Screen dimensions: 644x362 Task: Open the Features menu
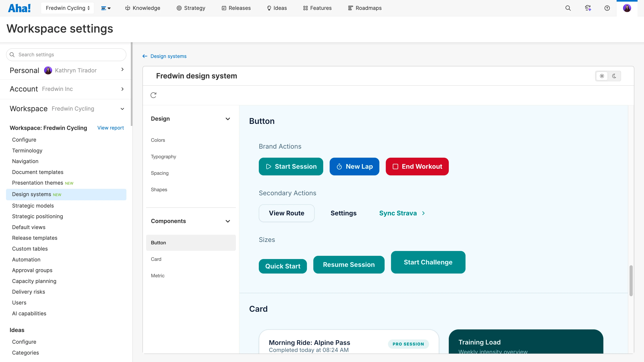[317, 8]
